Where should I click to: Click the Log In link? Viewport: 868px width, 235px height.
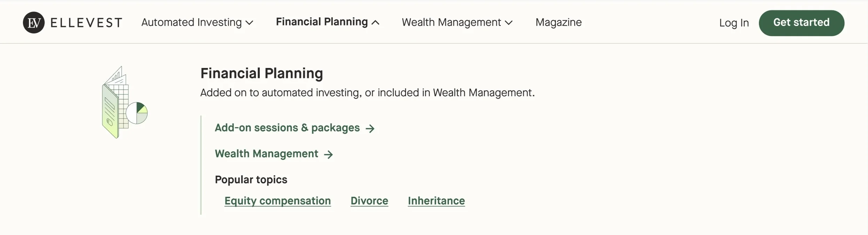coord(734,23)
